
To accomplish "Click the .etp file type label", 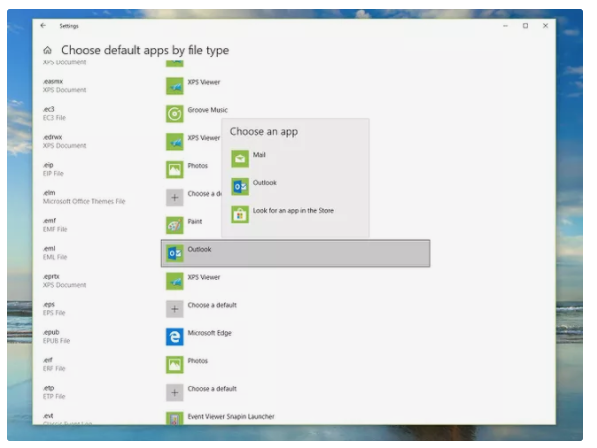I will [48, 388].
